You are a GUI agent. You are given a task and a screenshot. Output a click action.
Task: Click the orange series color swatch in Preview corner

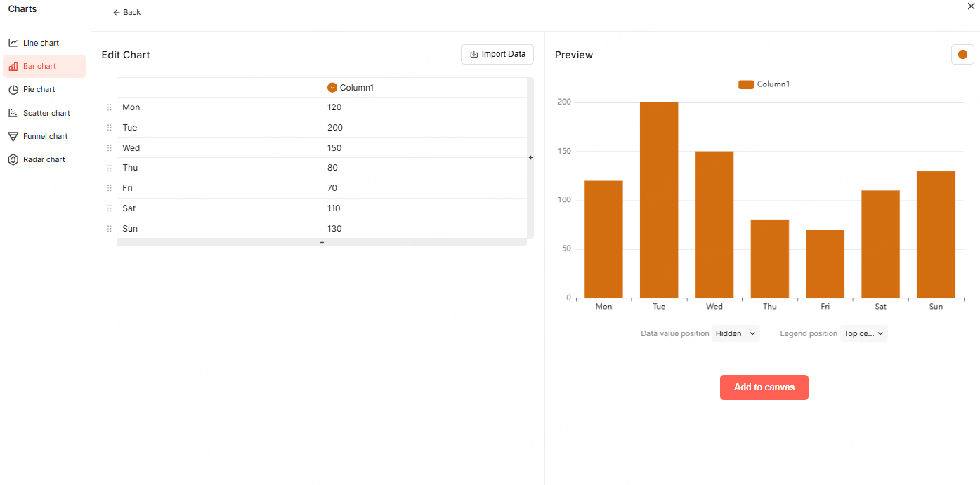[x=962, y=54]
